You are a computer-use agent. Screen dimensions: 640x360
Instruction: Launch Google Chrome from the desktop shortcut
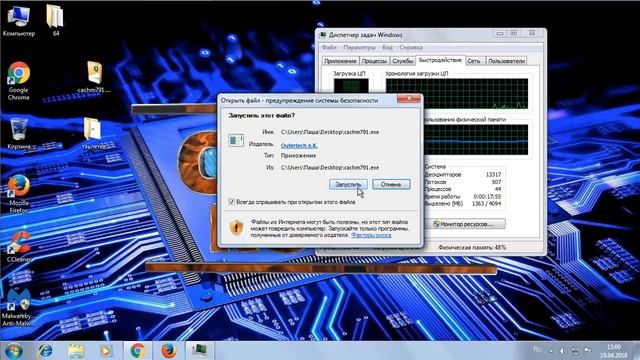point(18,81)
